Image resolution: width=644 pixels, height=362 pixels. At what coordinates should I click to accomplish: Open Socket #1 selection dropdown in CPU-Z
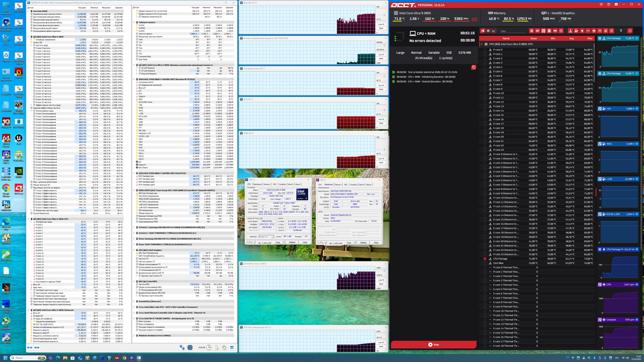point(266,237)
